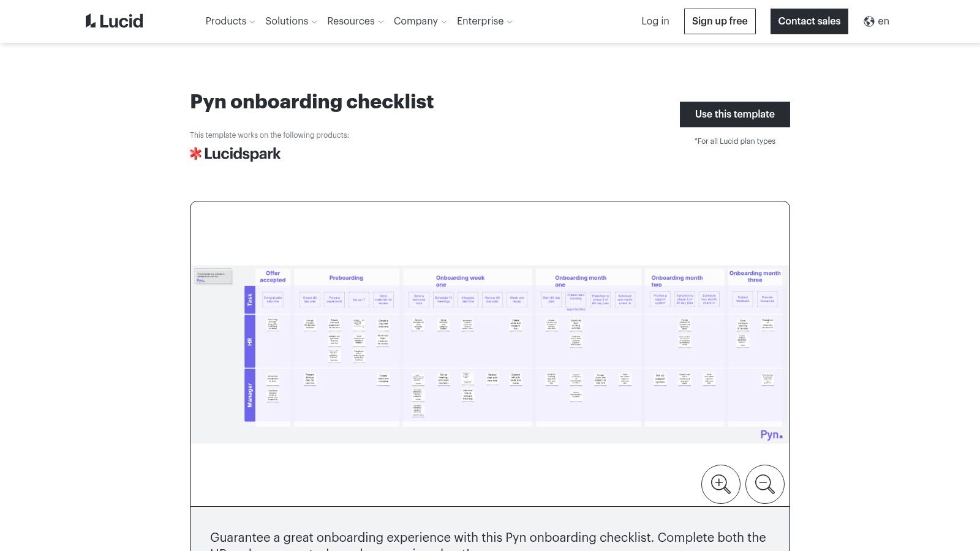Expand the Resources dropdown chevron
The width and height of the screenshot is (980, 551).
pos(380,21)
